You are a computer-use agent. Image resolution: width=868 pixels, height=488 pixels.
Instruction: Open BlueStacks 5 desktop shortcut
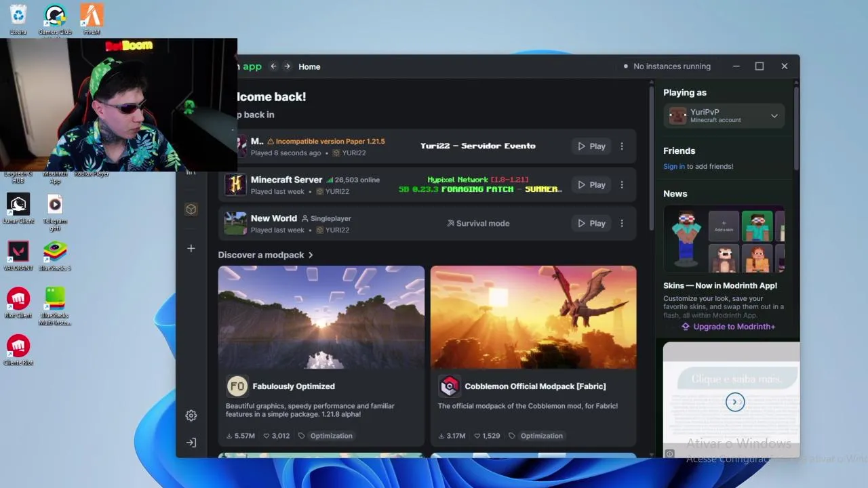point(55,256)
